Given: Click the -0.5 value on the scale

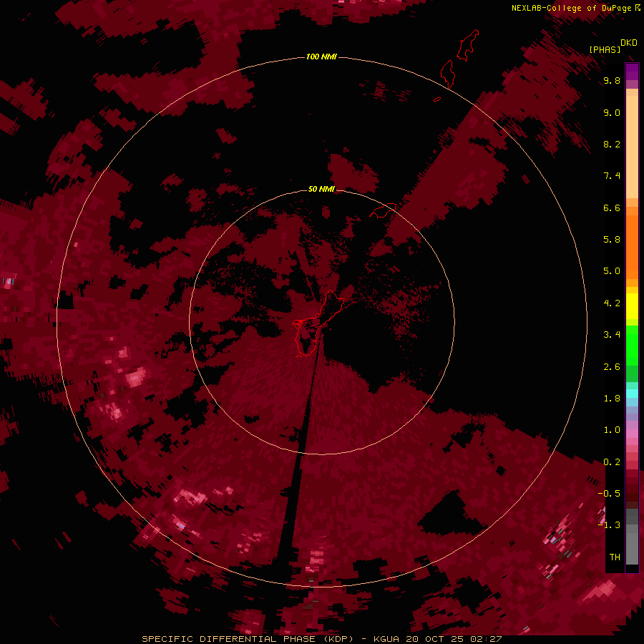Looking at the screenshot, I should click(x=609, y=494).
